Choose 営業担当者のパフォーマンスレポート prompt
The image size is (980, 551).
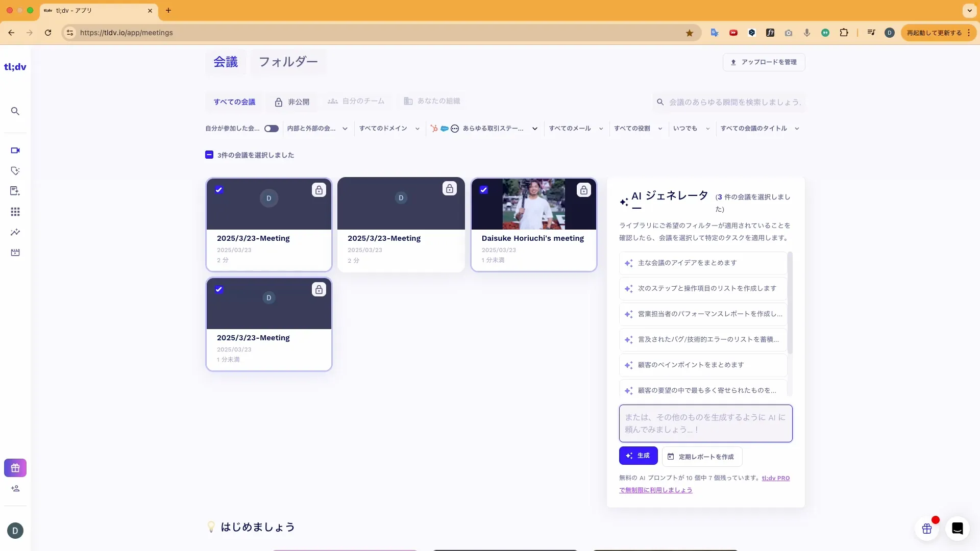703,314
